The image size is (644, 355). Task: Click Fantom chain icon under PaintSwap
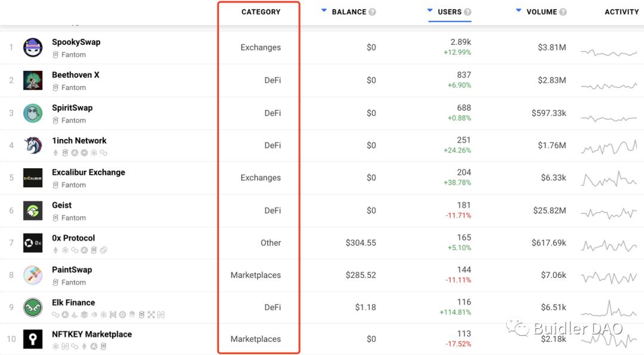[x=55, y=282]
